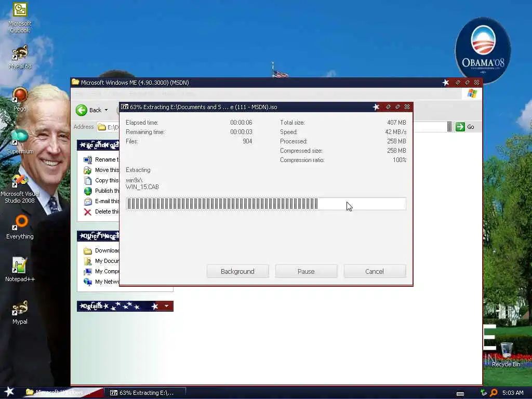The width and height of the screenshot is (532, 399).
Task: Open Microsoft Visual Studio 2008 shortcut
Action: pyautogui.click(x=20, y=189)
